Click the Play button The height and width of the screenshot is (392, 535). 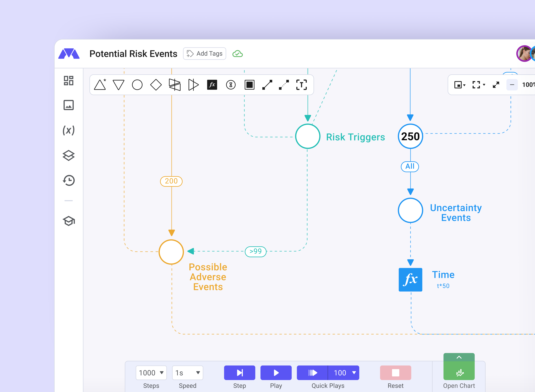tap(276, 373)
